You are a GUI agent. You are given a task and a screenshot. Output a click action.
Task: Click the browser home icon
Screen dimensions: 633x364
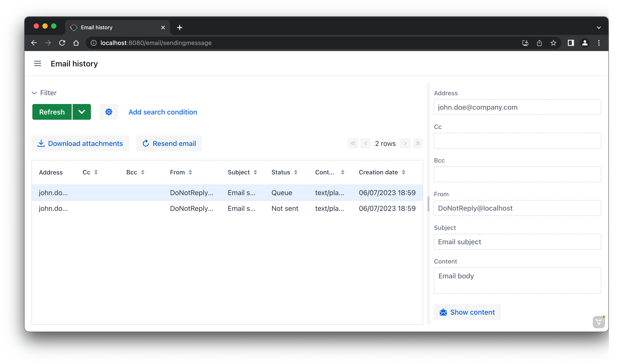[x=76, y=43]
